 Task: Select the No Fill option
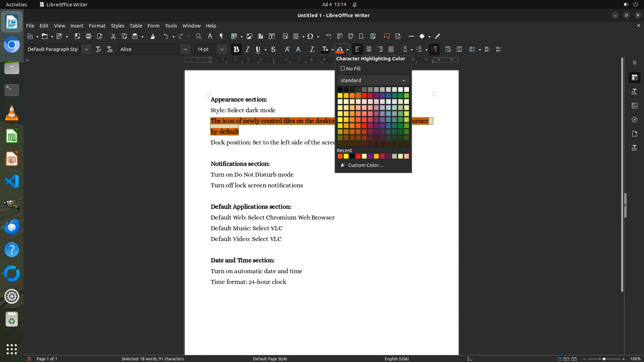point(351,69)
